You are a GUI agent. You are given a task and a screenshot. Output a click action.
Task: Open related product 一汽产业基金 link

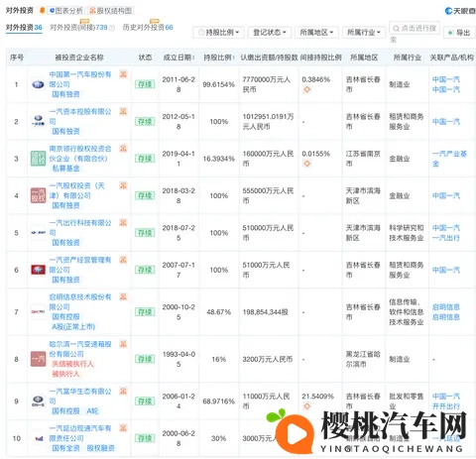pos(449,159)
